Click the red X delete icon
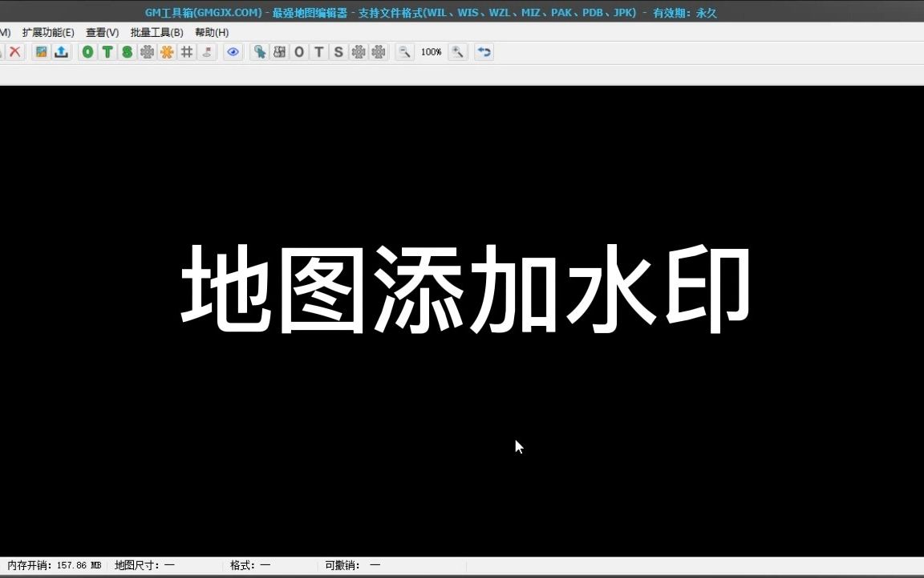 [x=15, y=51]
